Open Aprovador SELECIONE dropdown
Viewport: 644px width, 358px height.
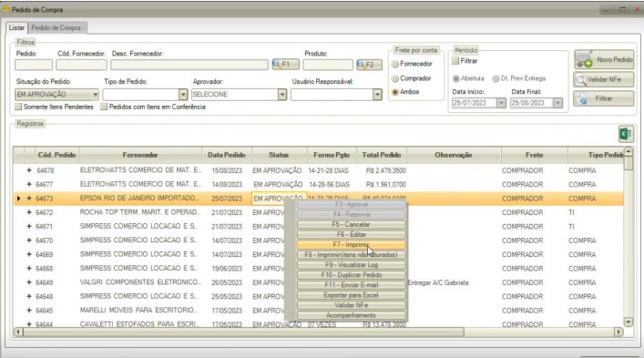click(x=282, y=95)
